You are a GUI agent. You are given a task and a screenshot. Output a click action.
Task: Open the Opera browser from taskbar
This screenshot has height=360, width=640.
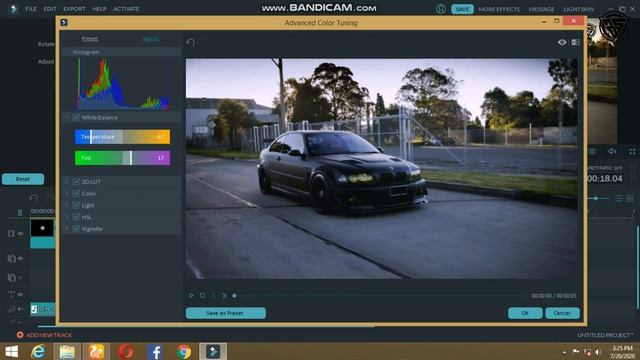(126, 351)
